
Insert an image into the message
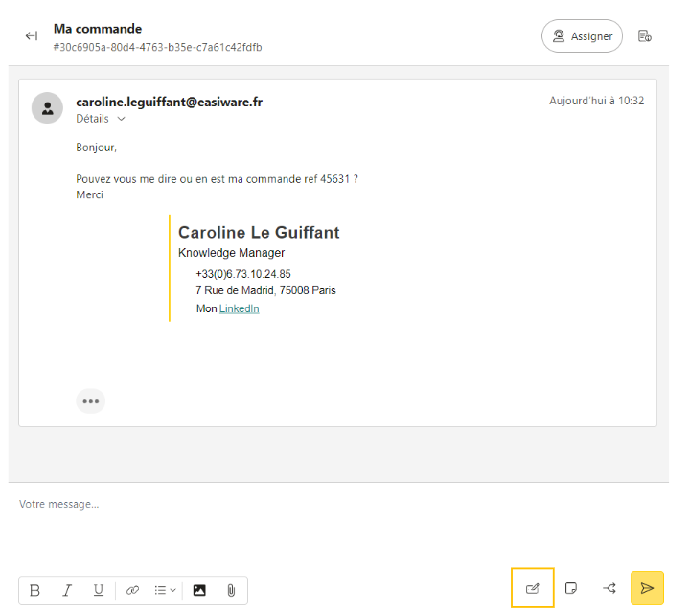pyautogui.click(x=199, y=590)
